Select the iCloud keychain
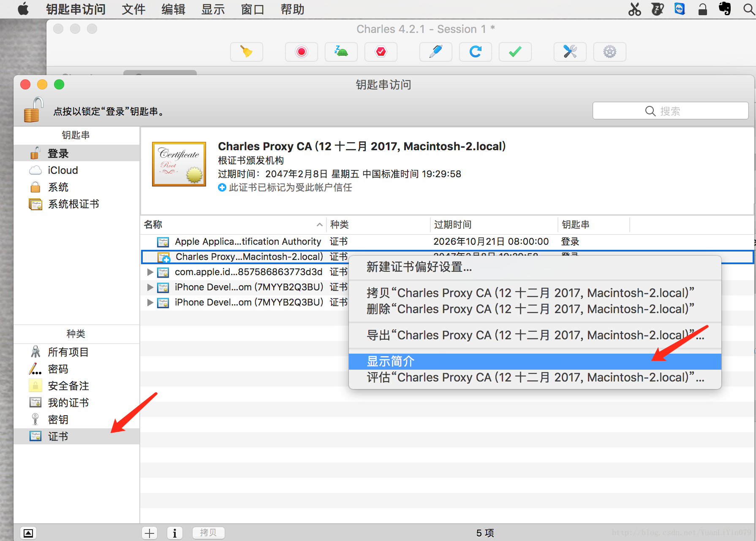Image resolution: width=756 pixels, height=541 pixels. tap(76, 170)
